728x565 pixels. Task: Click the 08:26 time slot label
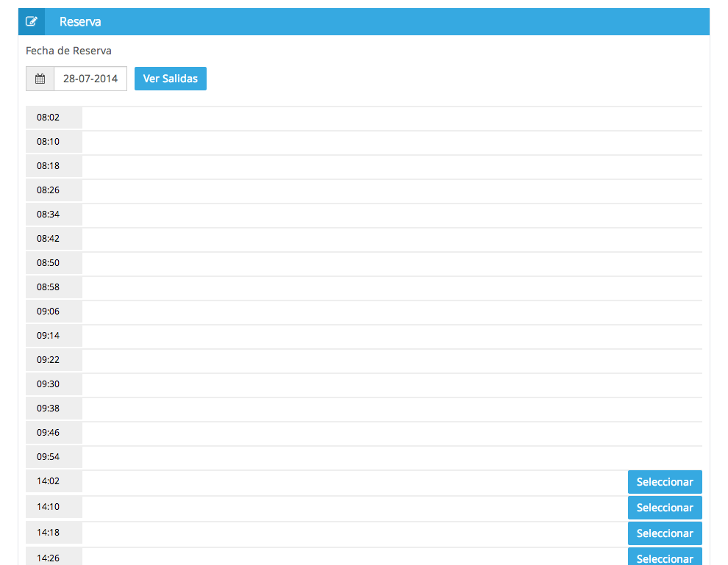click(49, 190)
